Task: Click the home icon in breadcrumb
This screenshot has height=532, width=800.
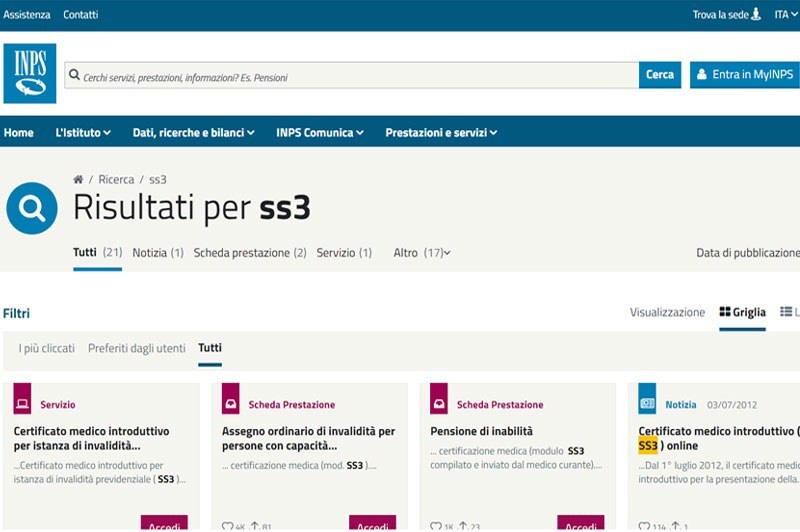Action: [x=78, y=180]
